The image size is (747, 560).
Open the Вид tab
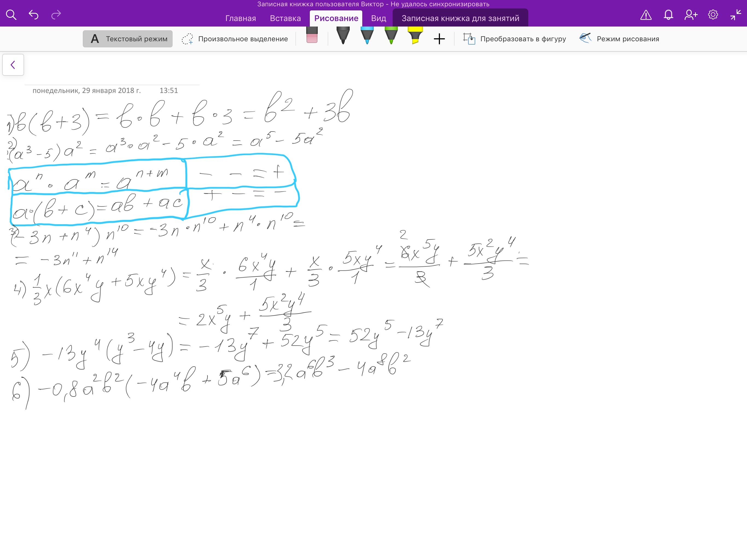[x=378, y=18]
